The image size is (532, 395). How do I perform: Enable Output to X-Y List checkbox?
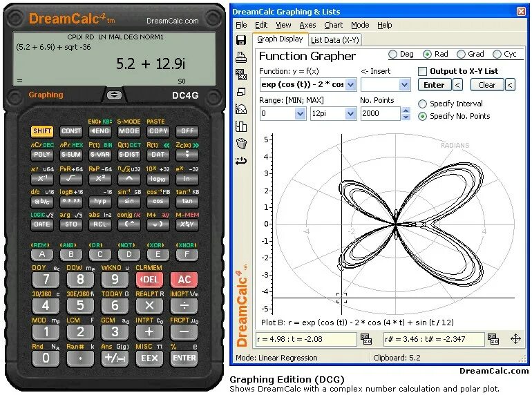[422, 71]
